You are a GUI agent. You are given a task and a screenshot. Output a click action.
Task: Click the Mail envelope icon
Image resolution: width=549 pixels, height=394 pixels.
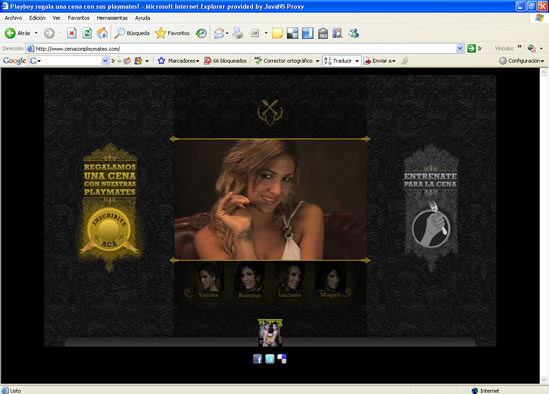point(219,33)
